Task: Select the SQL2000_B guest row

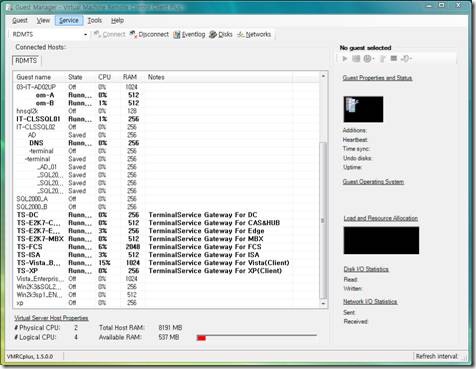Action: 166,207
